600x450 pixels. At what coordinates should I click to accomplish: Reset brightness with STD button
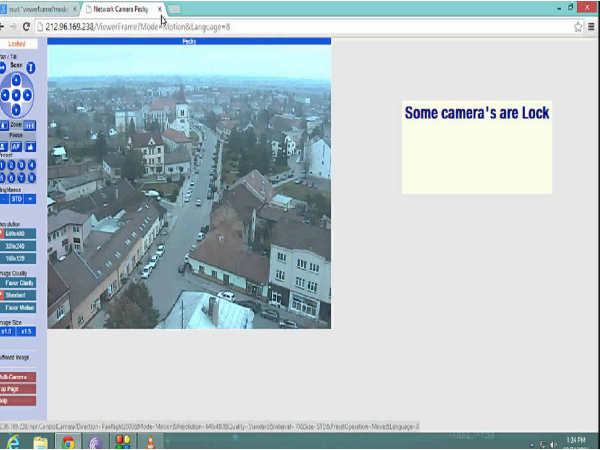[17, 199]
